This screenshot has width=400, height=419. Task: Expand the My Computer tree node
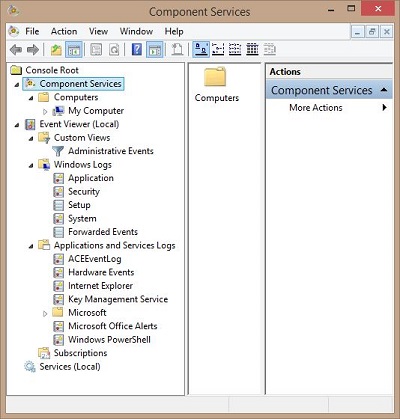coord(45,111)
